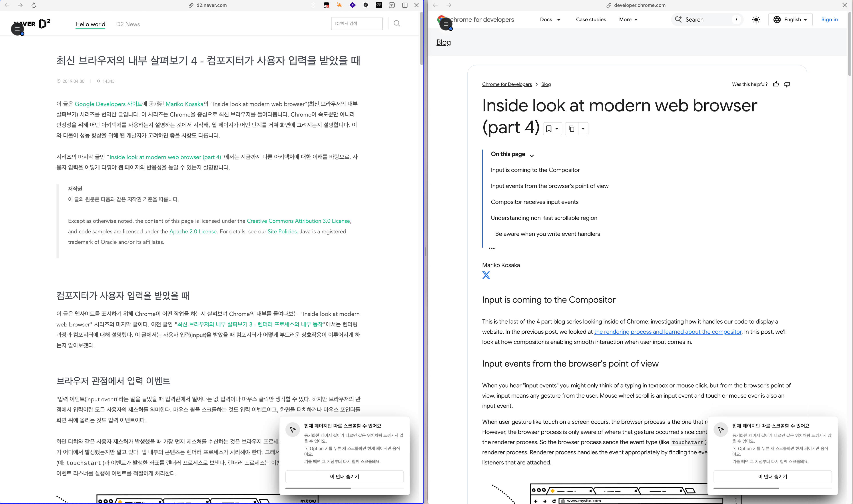The height and width of the screenshot is (504, 853).
Task: Click 이 안내 숨기기 button in left pane
Action: coord(344,477)
